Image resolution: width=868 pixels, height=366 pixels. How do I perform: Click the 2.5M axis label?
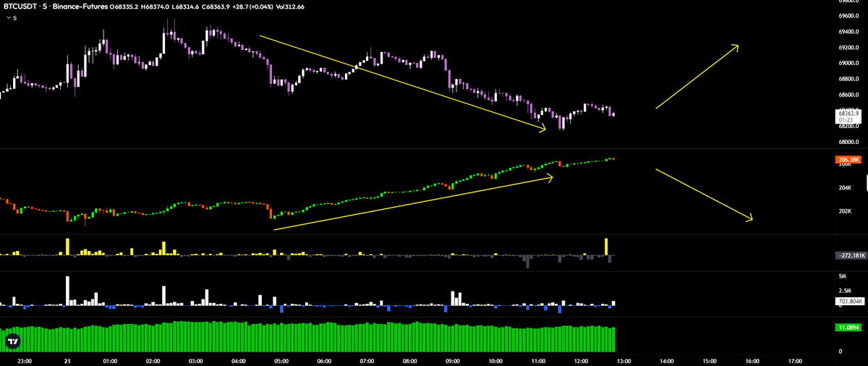coord(844,290)
